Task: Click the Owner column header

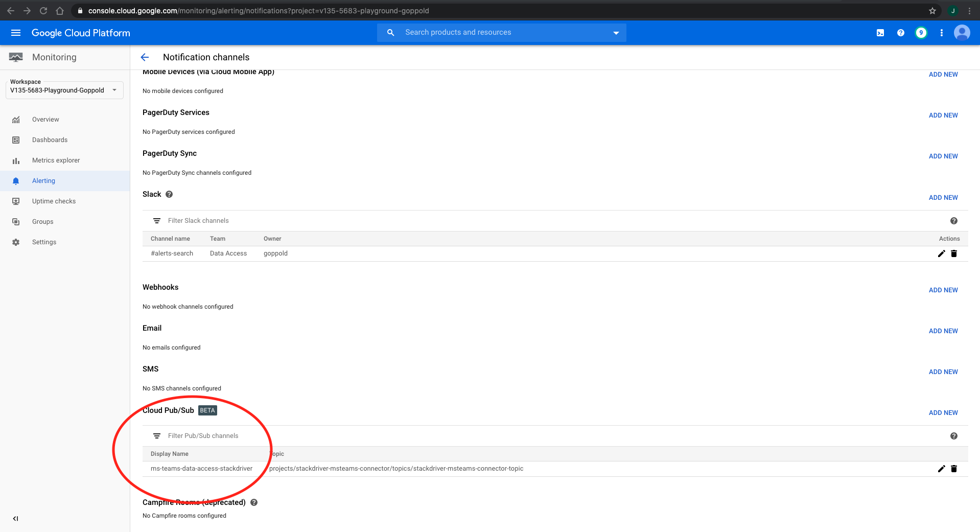Action: [x=272, y=239]
